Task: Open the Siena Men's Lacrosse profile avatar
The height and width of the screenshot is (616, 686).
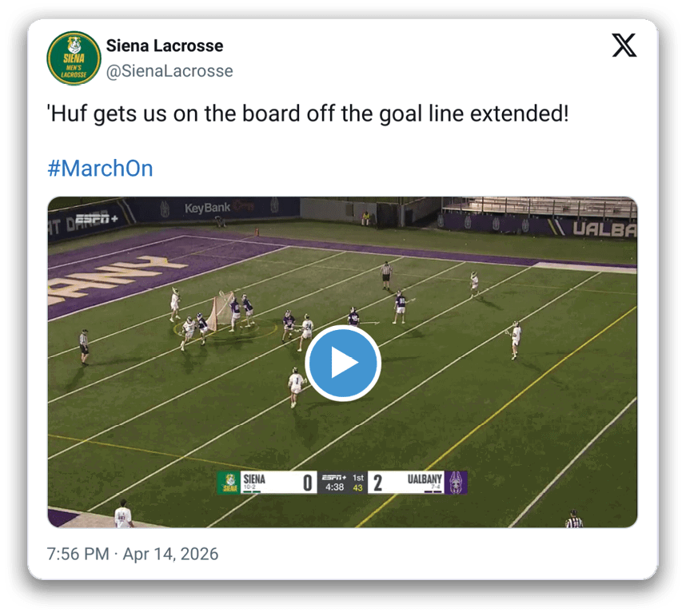Action: coord(74,58)
